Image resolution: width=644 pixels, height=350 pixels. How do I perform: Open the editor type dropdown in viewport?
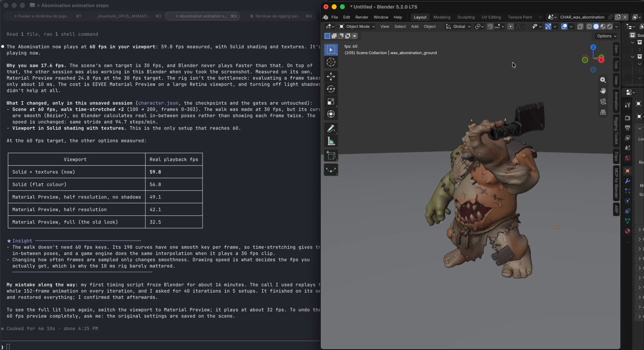[330, 26]
